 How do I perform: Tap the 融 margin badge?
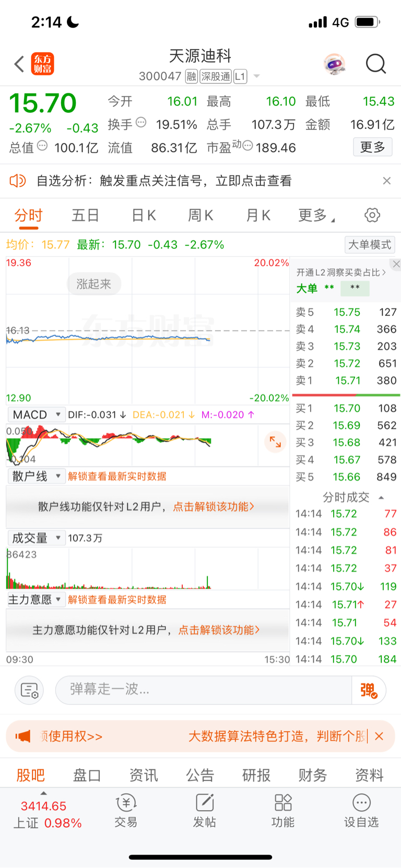click(x=191, y=77)
